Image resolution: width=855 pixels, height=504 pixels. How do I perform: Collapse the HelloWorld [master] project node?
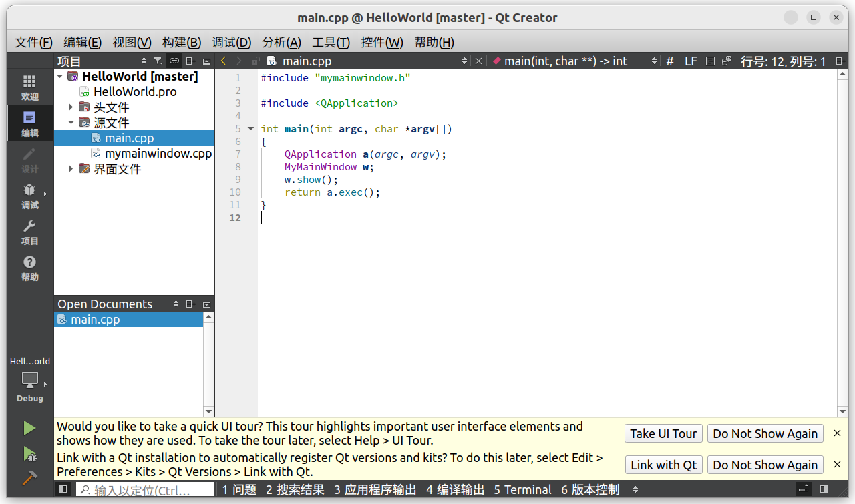click(60, 77)
